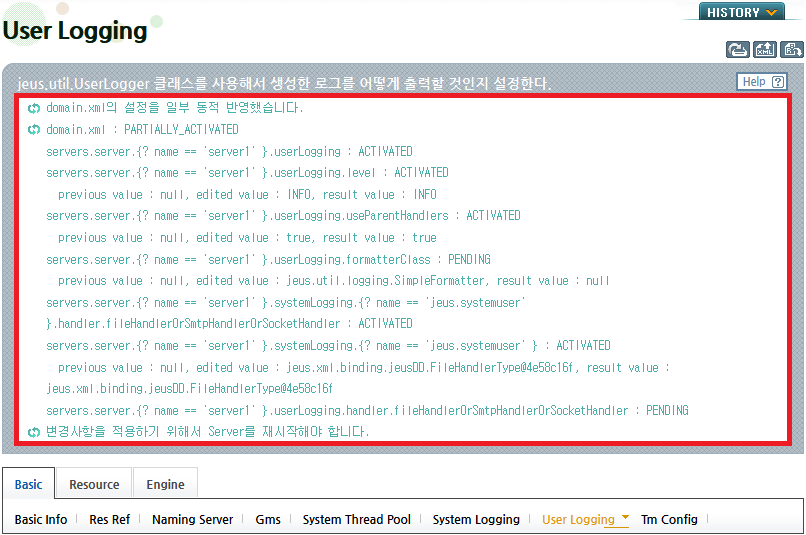Image resolution: width=806 pixels, height=535 pixels.
Task: Open the Gms submenu
Action: (268, 520)
